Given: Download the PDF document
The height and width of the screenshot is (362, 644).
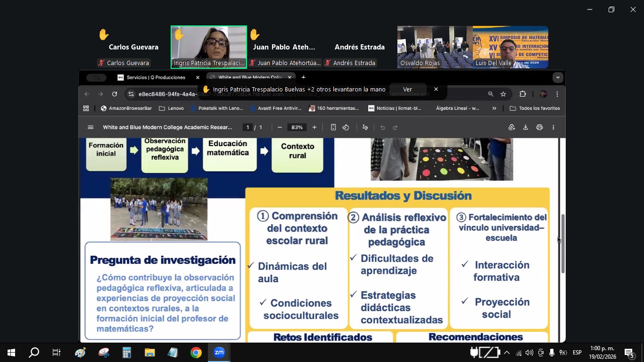Looking at the screenshot, I should 525,127.
